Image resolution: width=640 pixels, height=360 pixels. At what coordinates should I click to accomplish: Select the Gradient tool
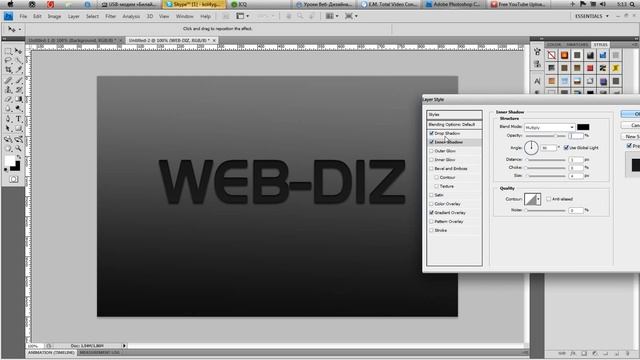click(18, 99)
